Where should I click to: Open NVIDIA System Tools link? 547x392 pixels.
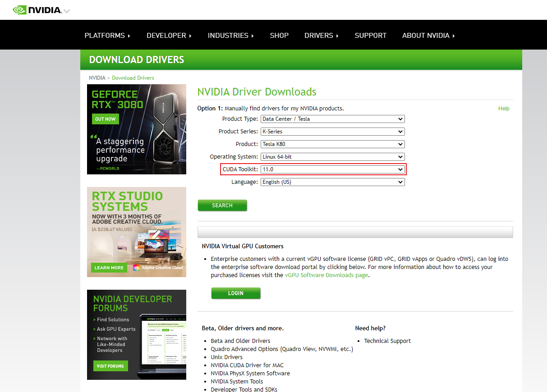237,382
